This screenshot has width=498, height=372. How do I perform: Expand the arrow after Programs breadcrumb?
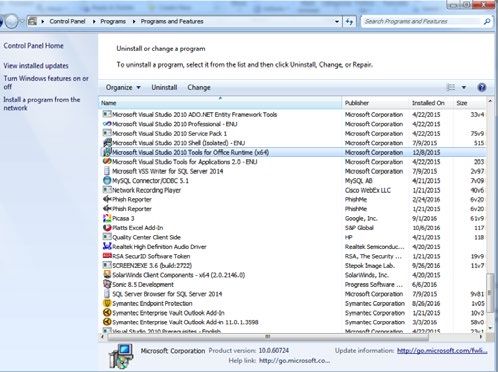[134, 21]
